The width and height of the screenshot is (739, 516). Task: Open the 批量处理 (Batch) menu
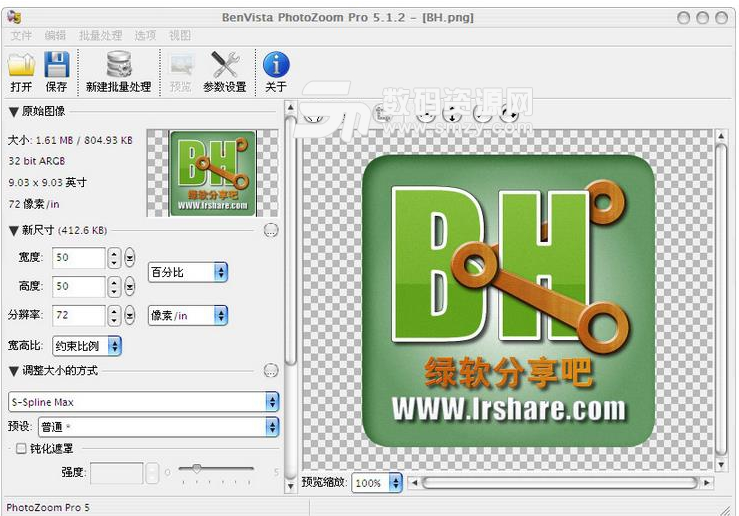(100, 35)
